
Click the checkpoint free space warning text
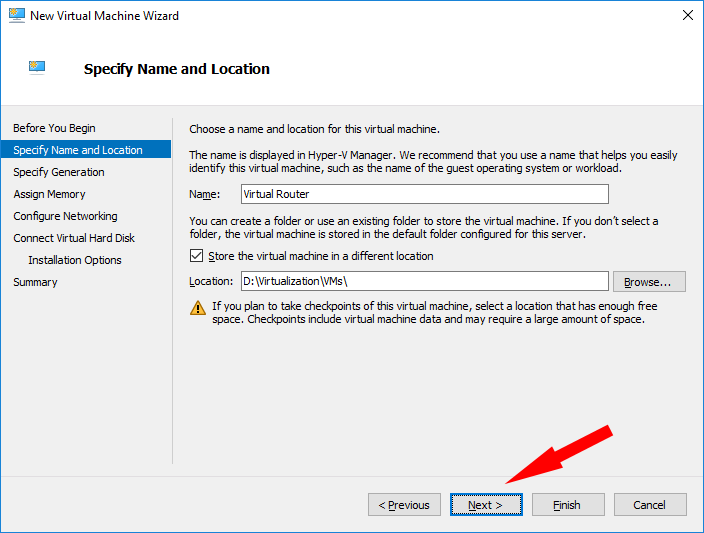(x=435, y=313)
